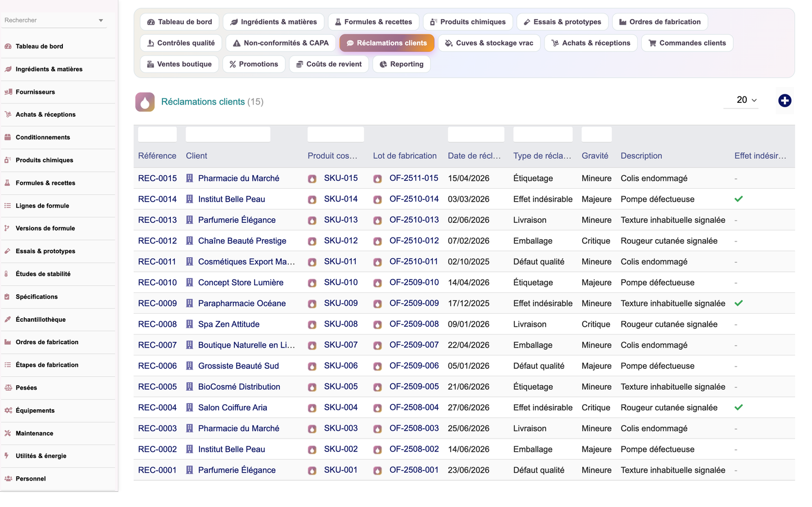
Task: Open the Non-conformités & CAPA tab
Action: point(281,43)
